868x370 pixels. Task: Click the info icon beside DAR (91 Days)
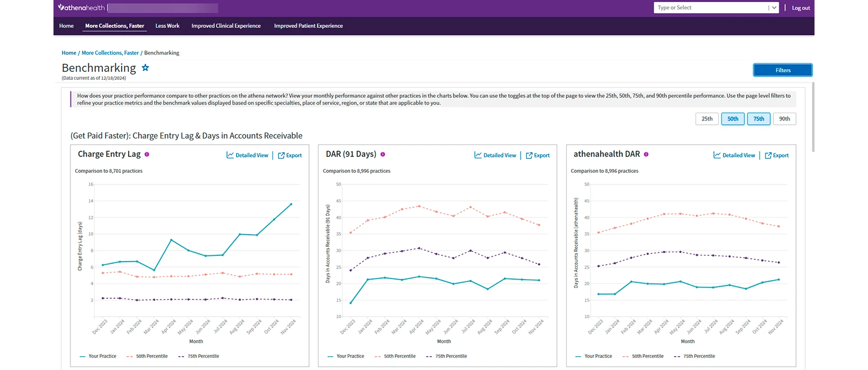[x=383, y=154]
